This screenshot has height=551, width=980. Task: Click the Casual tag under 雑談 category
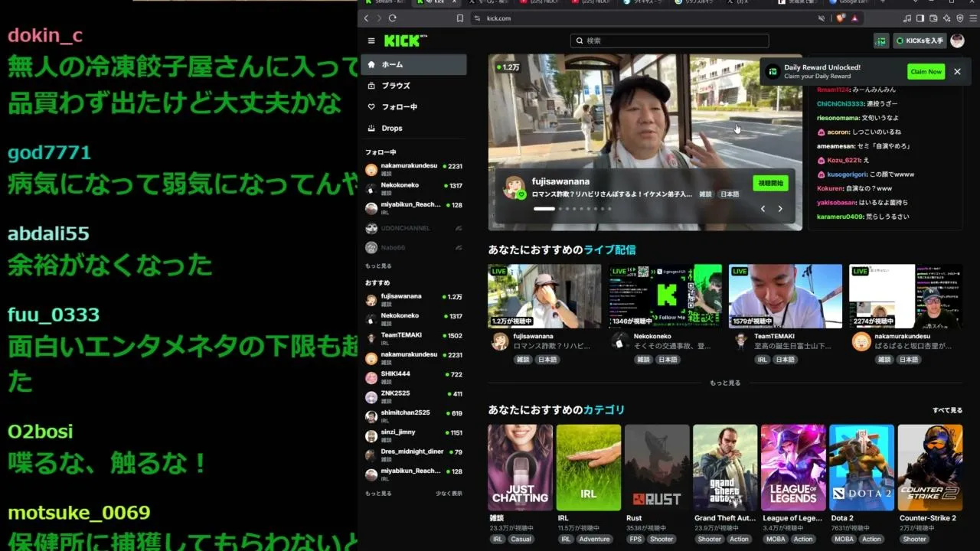521,539
